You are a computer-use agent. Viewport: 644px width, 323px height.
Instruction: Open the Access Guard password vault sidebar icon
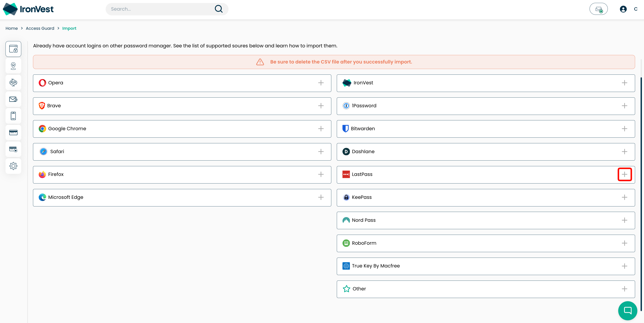pyautogui.click(x=13, y=49)
